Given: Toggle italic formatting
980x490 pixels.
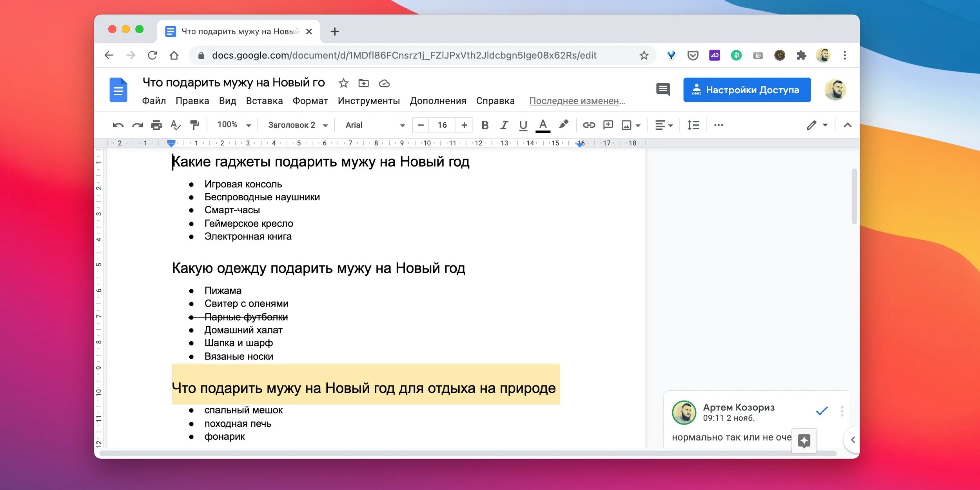Looking at the screenshot, I should pos(504,125).
